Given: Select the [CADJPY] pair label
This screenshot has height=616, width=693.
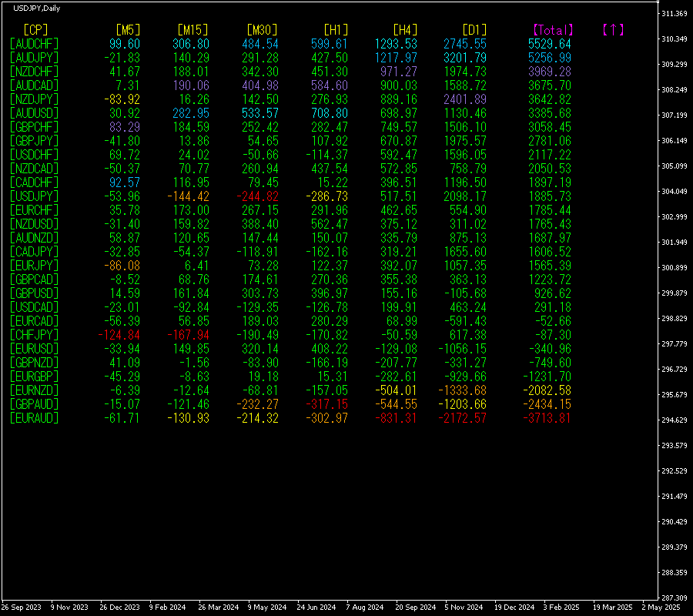Looking at the screenshot, I should [34, 252].
